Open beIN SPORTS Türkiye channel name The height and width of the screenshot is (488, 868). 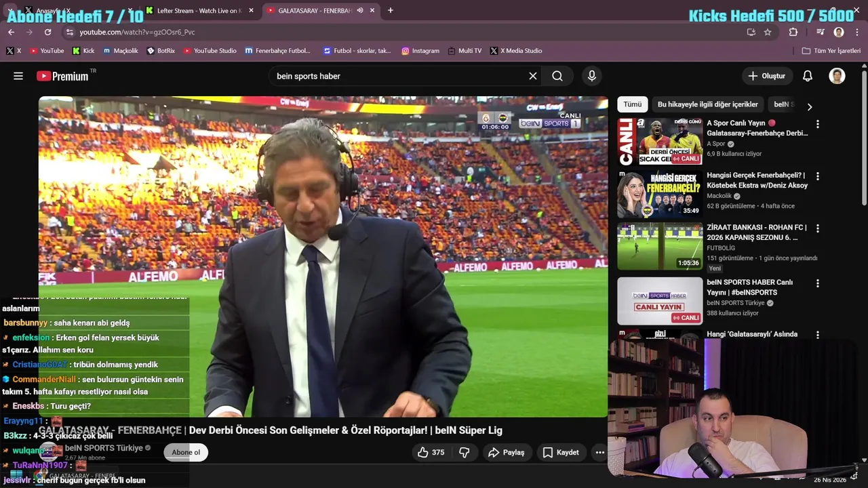[x=104, y=448]
